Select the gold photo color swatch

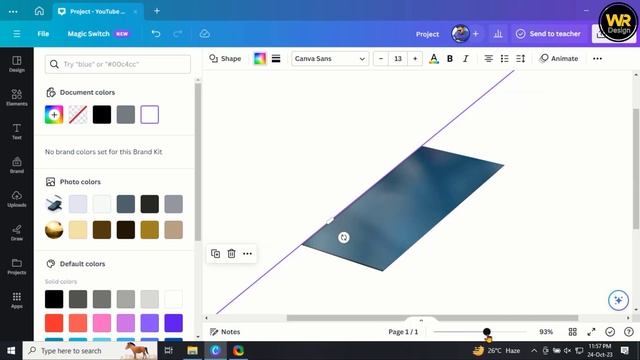pyautogui.click(x=150, y=230)
